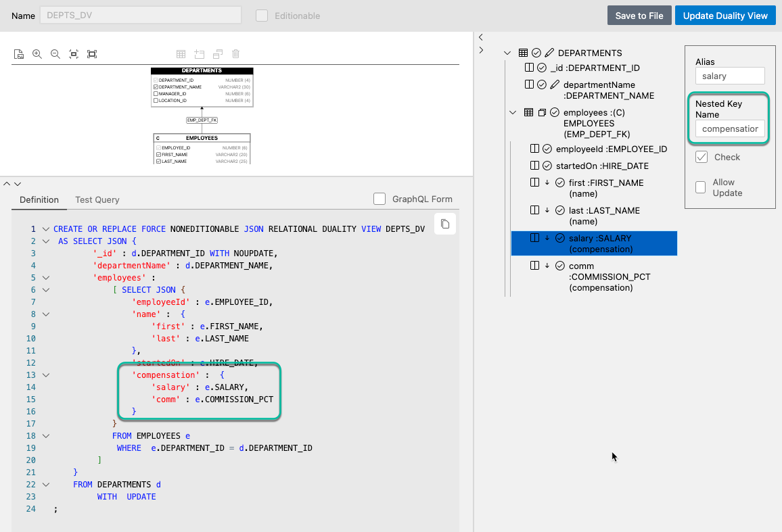Click the pencil icon on departmentName row
782x532 pixels.
555,84
